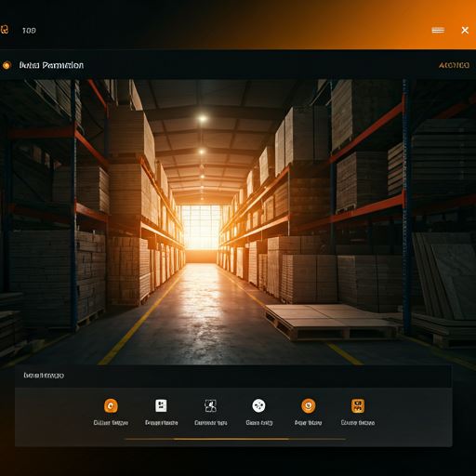This screenshot has height=476, width=476.
Task: Select the white document-style square icon
Action: click(161, 405)
